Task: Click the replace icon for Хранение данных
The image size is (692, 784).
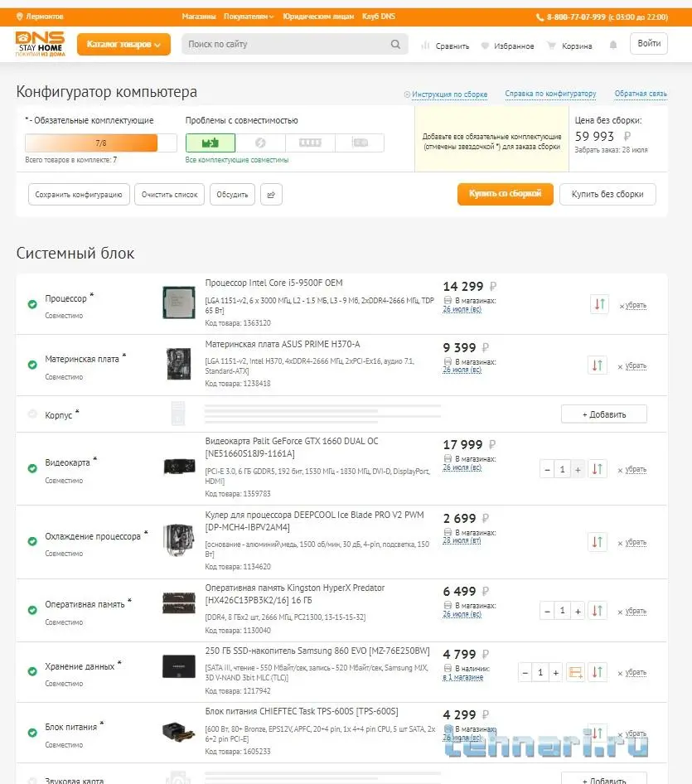Action: point(598,672)
